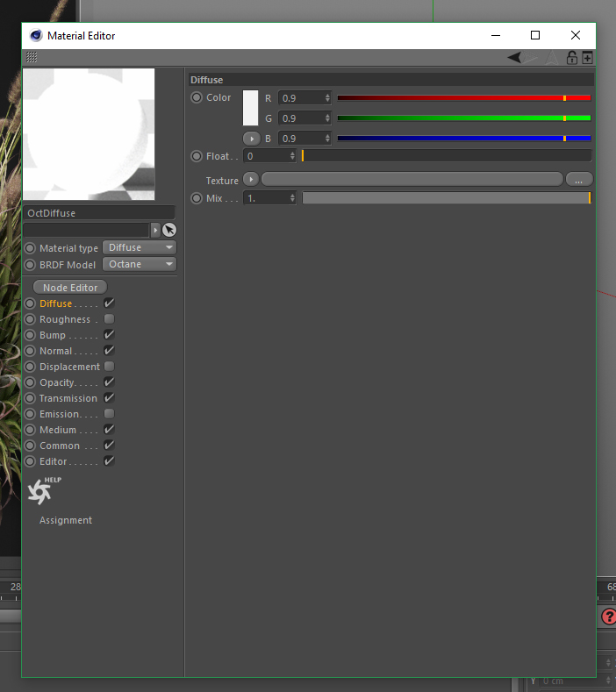Viewport: 616px width, 692px height.
Task: Uncheck the Opacity channel checkbox
Action: coord(109,382)
